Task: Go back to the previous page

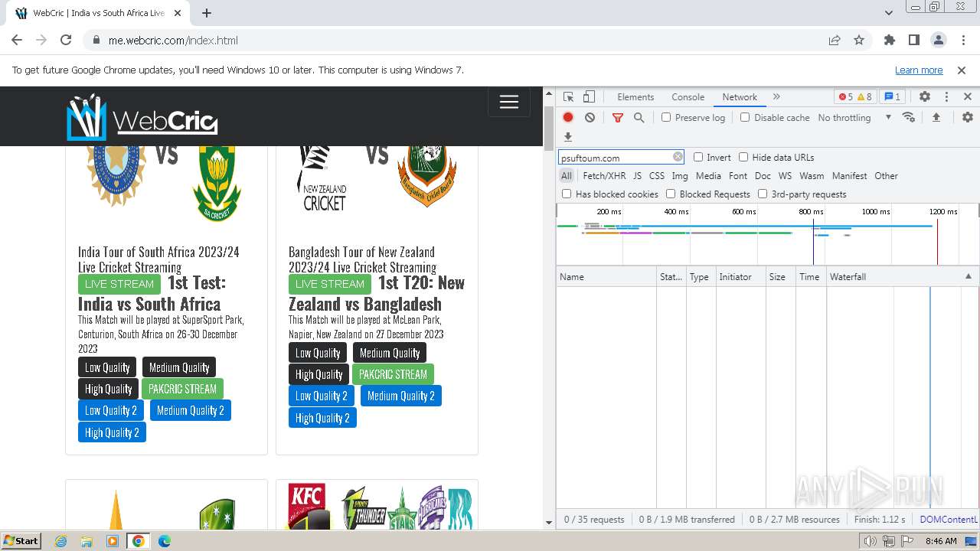Action: coord(17,41)
